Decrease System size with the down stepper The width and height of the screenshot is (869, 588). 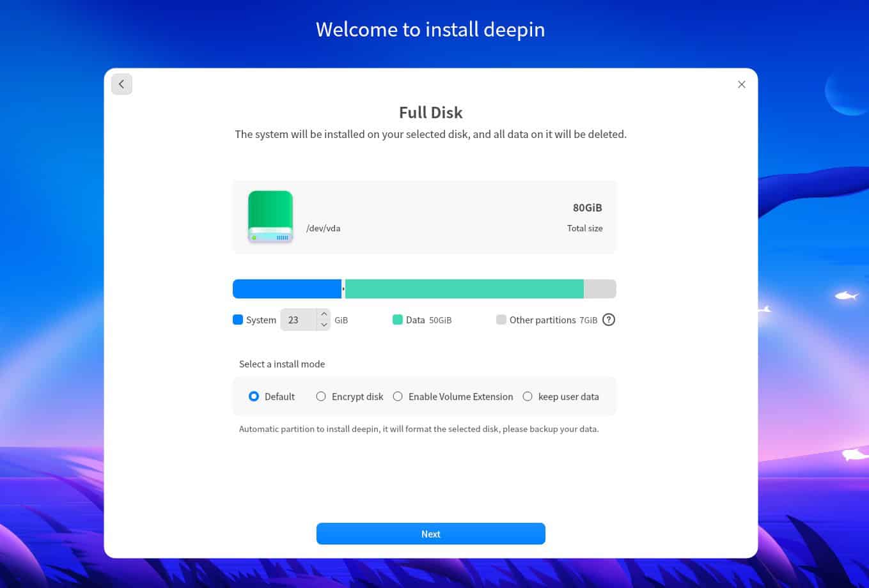324,325
